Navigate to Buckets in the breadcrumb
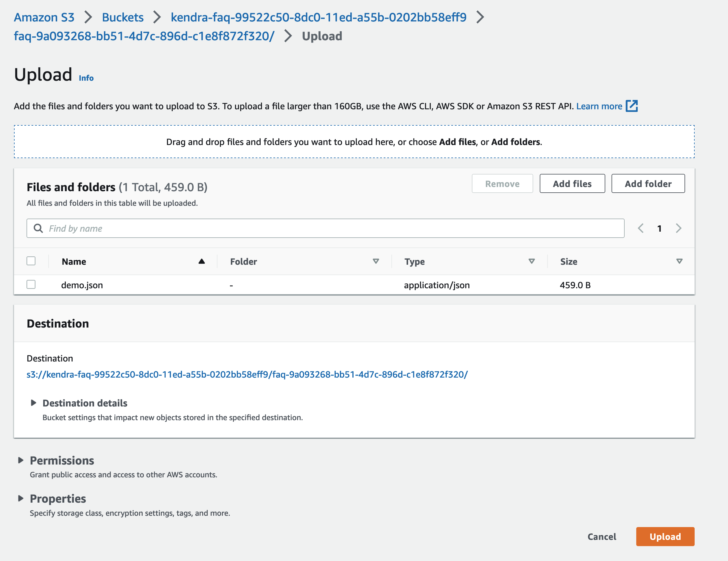The height and width of the screenshot is (561, 728). pyautogui.click(x=123, y=17)
